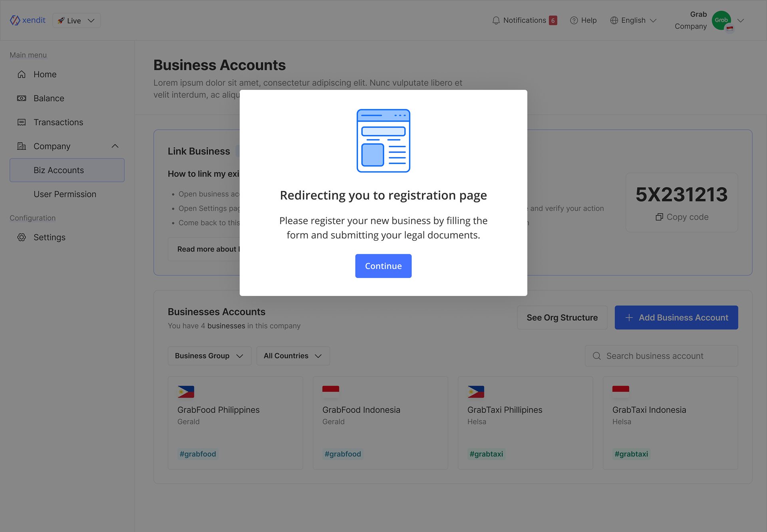Screen dimensions: 767x532
Task: Open the Live environment dropdown
Action: pyautogui.click(x=76, y=20)
